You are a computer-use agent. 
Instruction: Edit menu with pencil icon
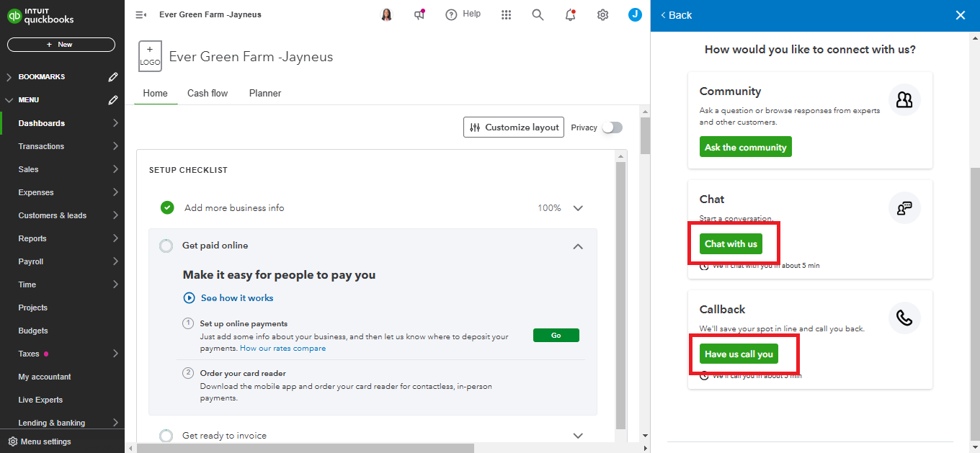point(112,100)
